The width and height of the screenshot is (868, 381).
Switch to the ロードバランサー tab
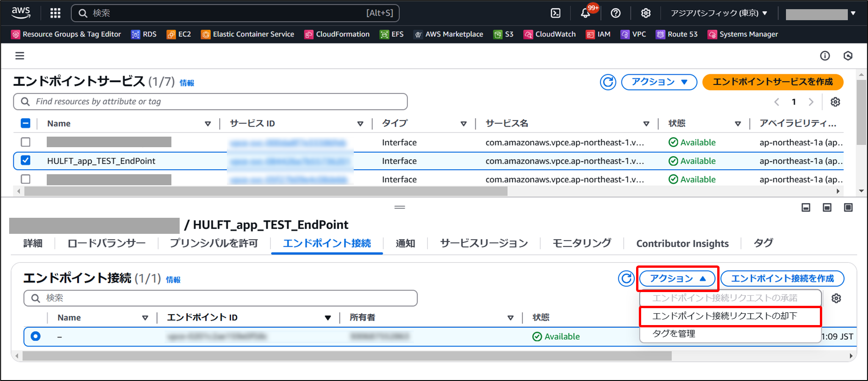[x=106, y=243]
